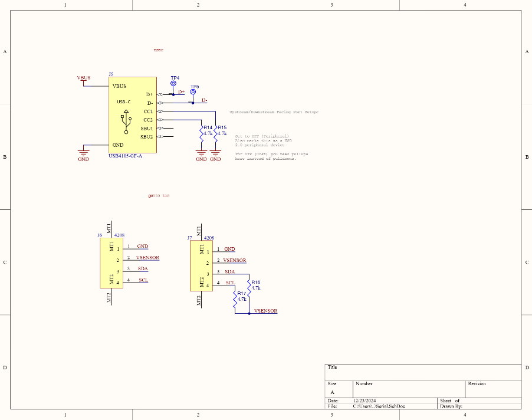Viewport: 532px width, 420px height.
Task: Select pullup resistor R16
Action: tap(250, 286)
